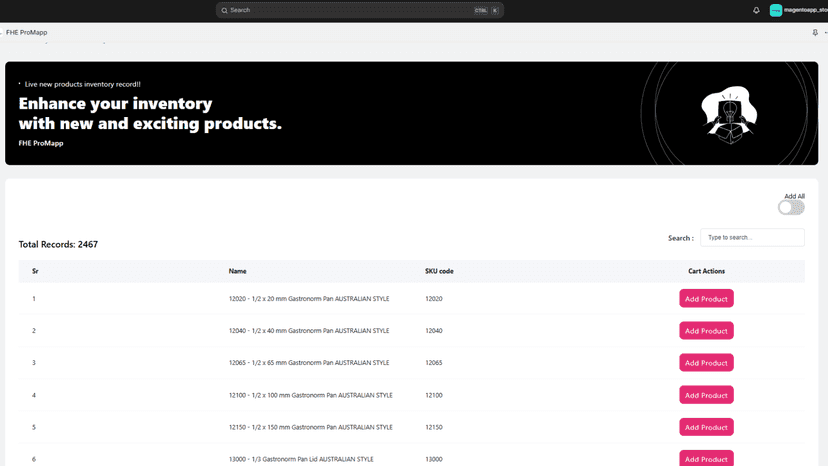This screenshot has height=466, width=828.
Task: Click the Name column header
Action: 237,271
